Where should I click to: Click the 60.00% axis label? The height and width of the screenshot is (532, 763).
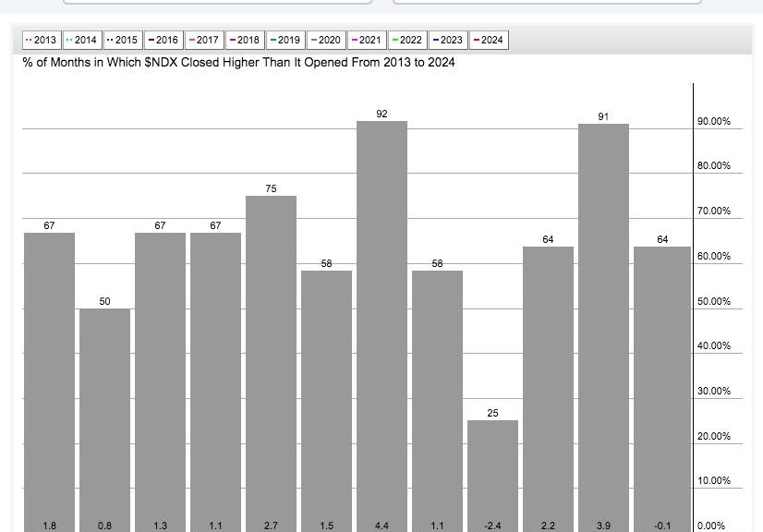coord(714,256)
